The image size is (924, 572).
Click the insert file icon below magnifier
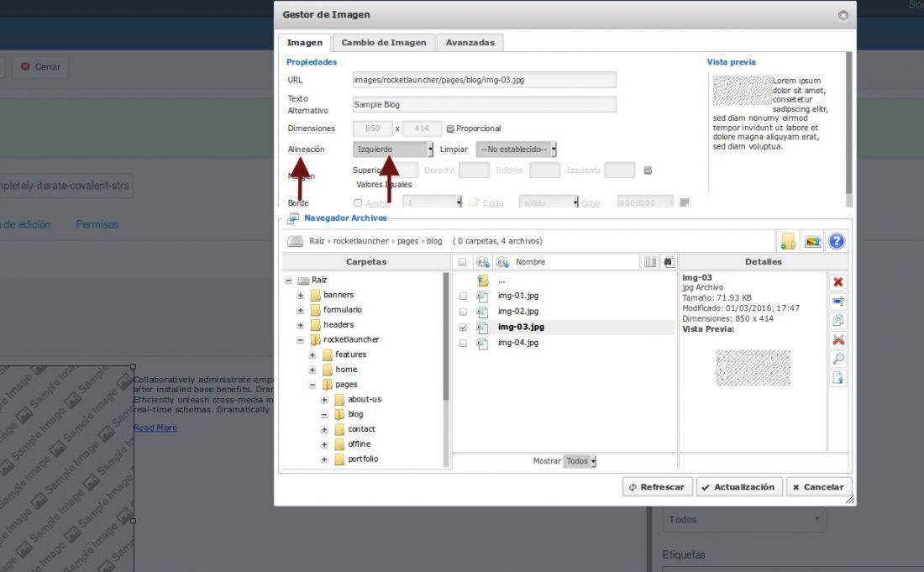[x=838, y=378]
